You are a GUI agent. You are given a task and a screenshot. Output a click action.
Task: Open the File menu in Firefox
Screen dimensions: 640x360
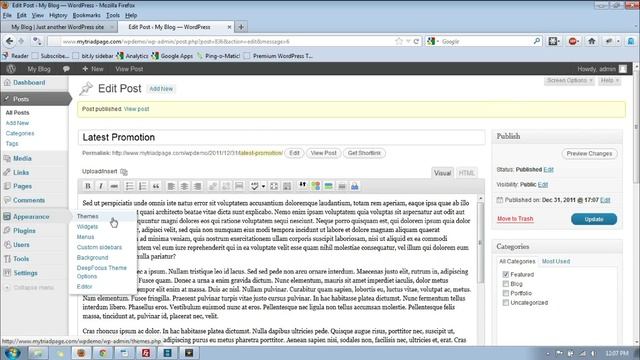[7, 16]
